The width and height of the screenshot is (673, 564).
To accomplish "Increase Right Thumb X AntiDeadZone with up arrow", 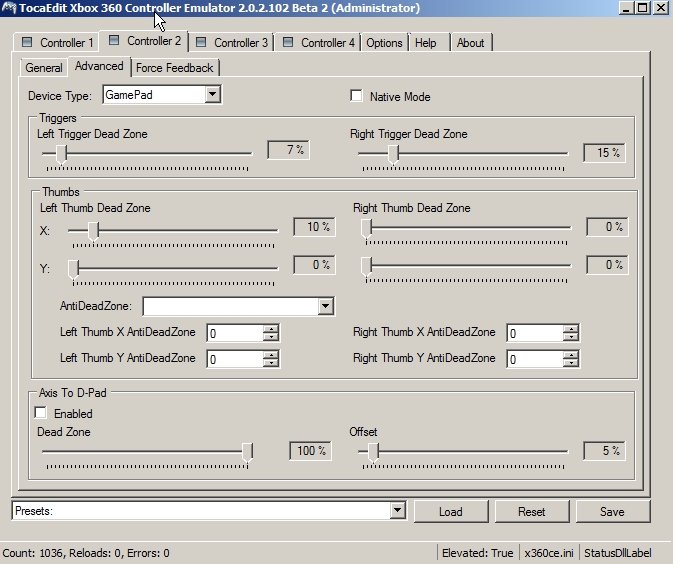I will 571,329.
